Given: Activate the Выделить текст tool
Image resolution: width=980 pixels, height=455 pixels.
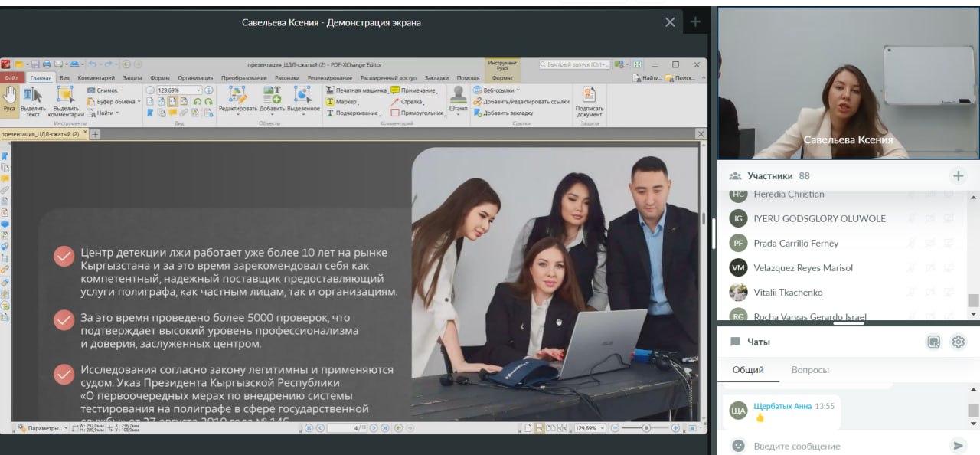Looking at the screenshot, I should coord(32,100).
